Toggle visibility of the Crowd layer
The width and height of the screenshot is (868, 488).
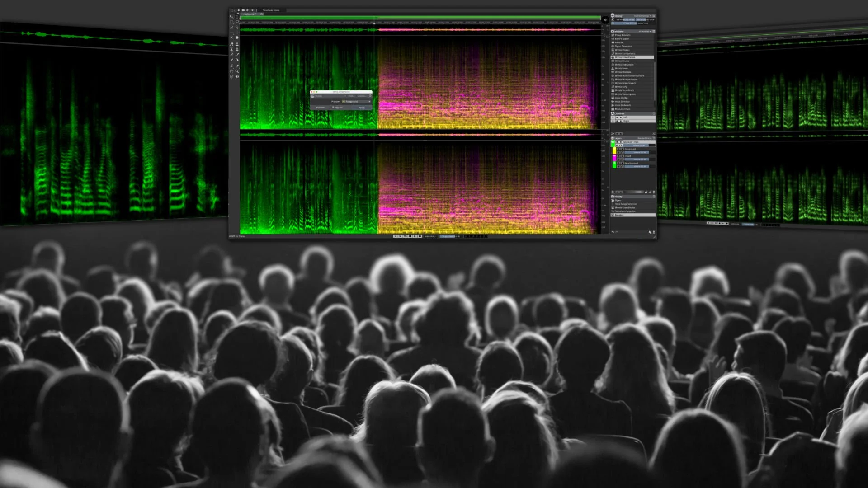[618, 156]
